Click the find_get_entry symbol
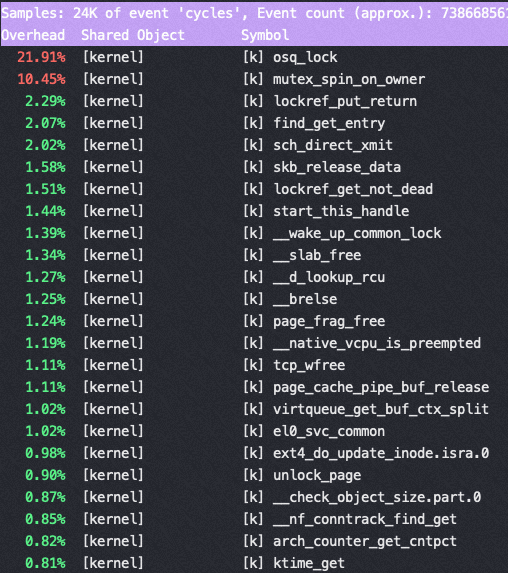Screen dimensions: 508x573 pos(329,124)
